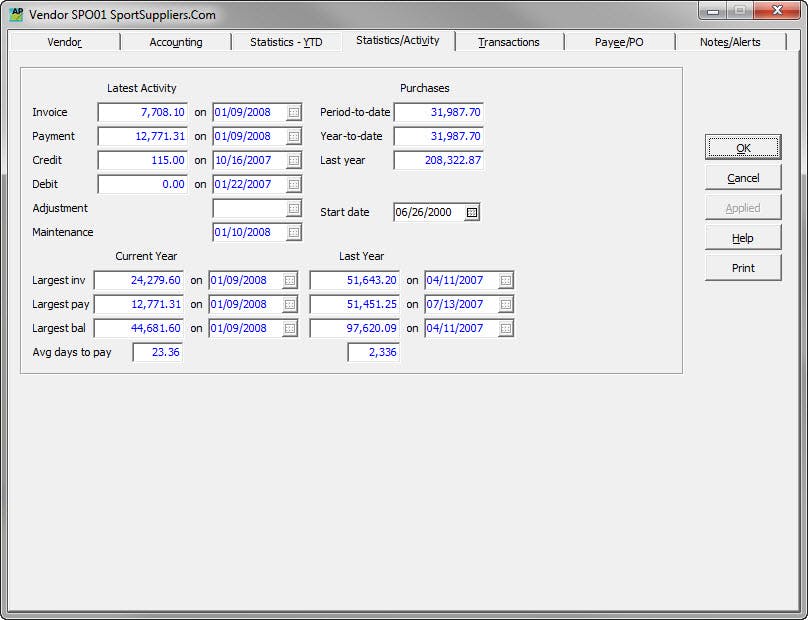Open calendar for Current Year Largest bal date

(290, 328)
